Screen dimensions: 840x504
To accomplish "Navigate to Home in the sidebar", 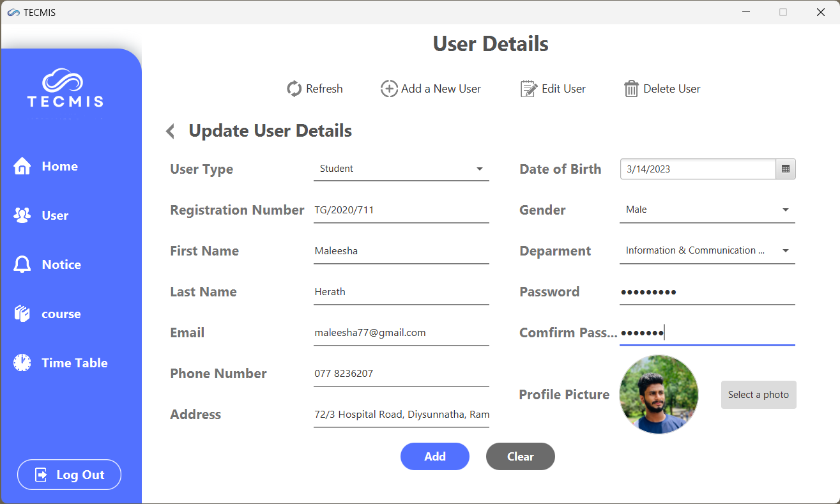I will point(22,166).
